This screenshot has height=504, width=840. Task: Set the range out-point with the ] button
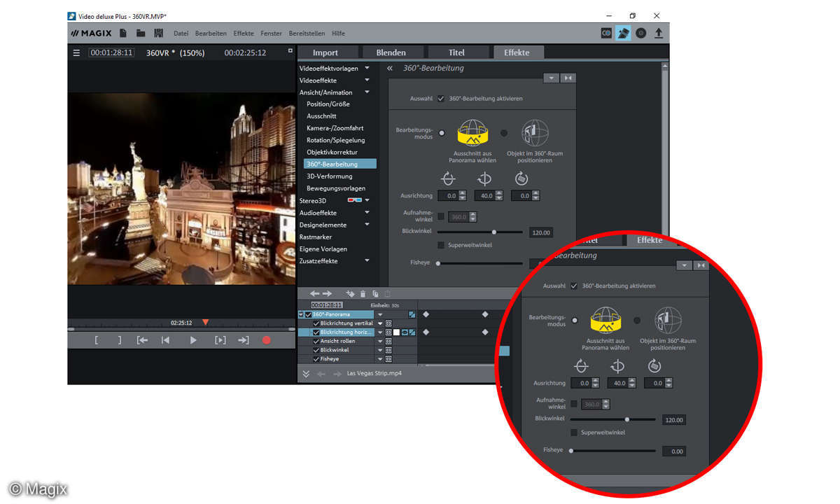click(x=120, y=340)
